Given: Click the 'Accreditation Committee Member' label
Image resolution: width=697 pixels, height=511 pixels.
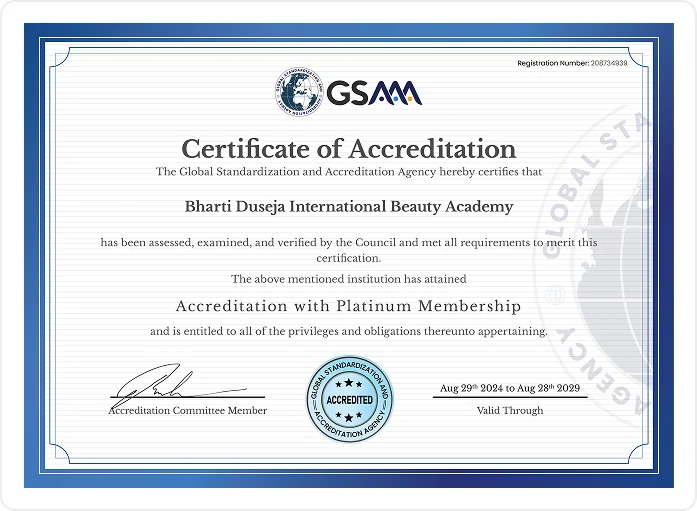Looking at the screenshot, I should point(188,411).
